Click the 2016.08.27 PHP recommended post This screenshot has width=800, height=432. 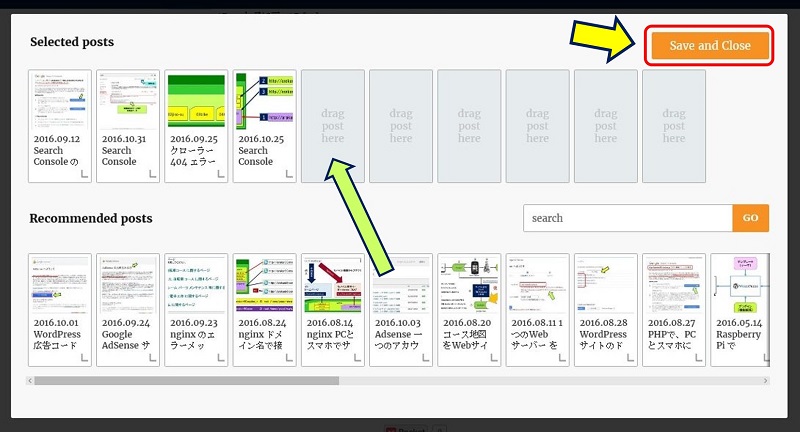pyautogui.click(x=672, y=310)
